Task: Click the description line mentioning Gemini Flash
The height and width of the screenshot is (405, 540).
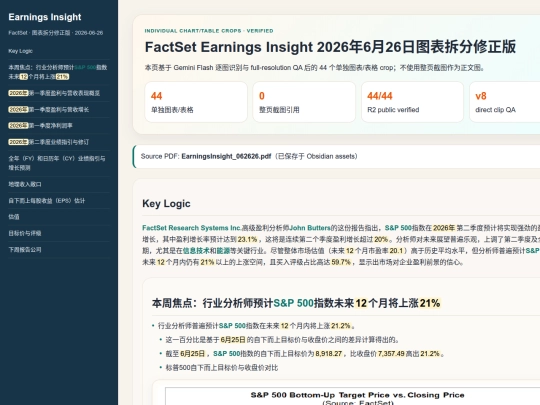Action: pos(314,68)
